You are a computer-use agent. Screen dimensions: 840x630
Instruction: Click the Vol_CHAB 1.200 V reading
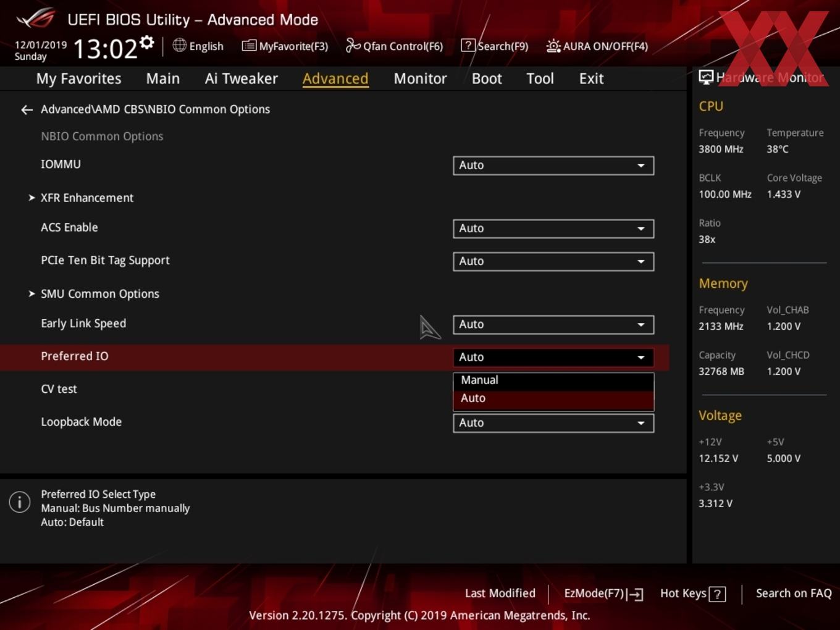783,326
